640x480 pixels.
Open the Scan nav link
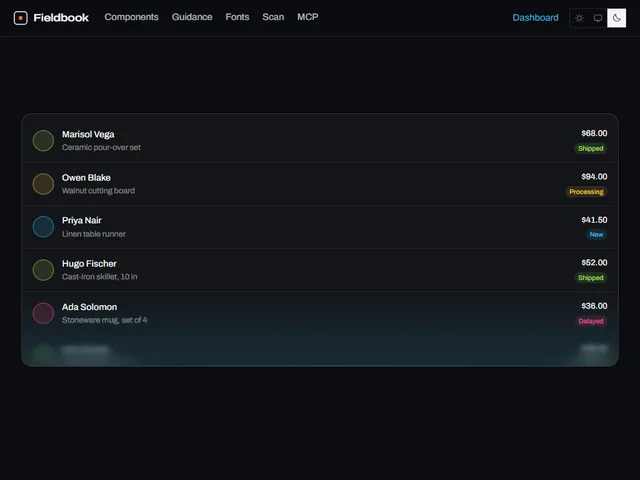(x=273, y=17)
